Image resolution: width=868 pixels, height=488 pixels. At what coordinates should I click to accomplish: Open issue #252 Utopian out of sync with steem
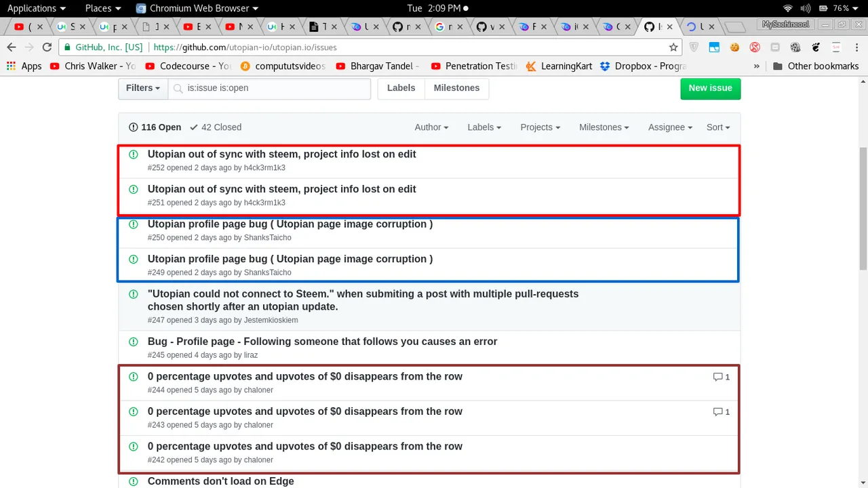tap(281, 155)
